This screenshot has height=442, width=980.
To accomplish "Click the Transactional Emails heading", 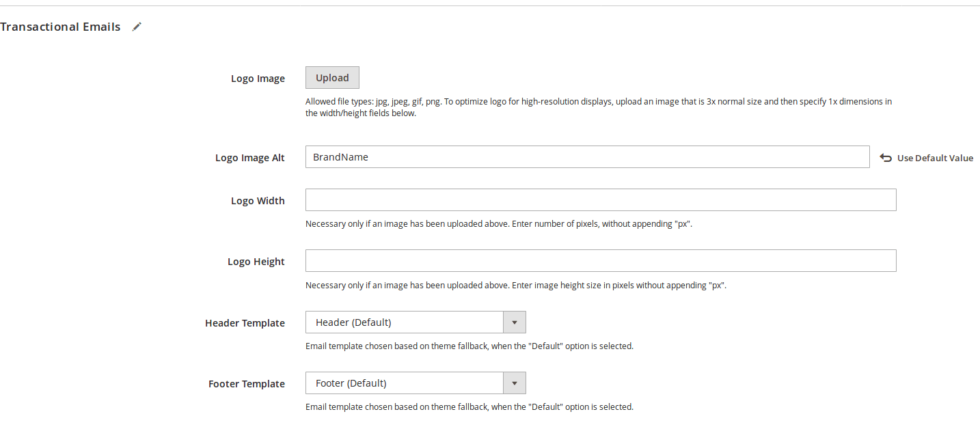I will 61,27.
